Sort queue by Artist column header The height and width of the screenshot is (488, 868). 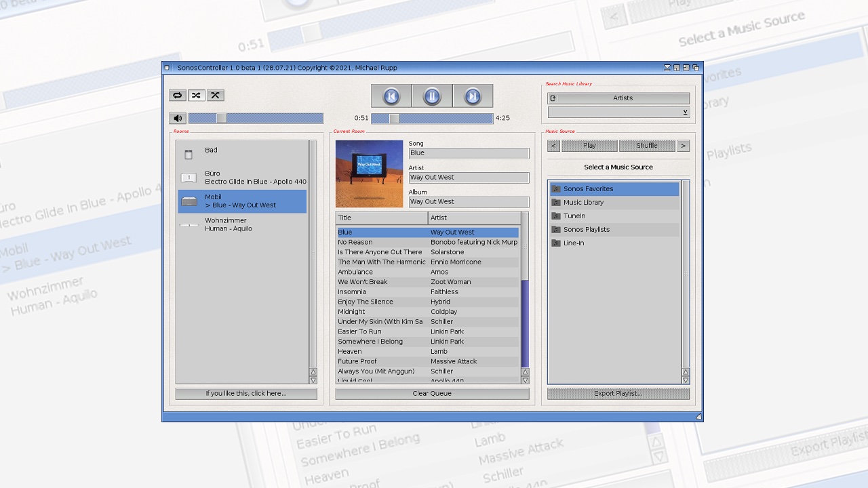[x=474, y=218]
